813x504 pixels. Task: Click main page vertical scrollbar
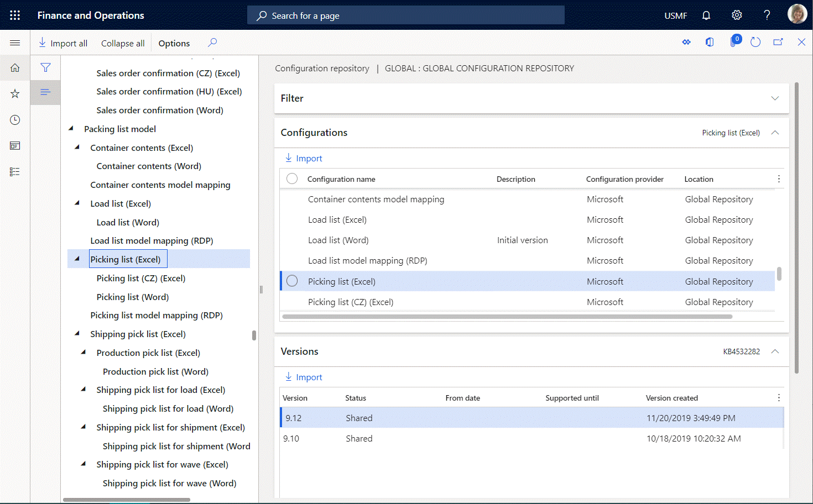797,228
